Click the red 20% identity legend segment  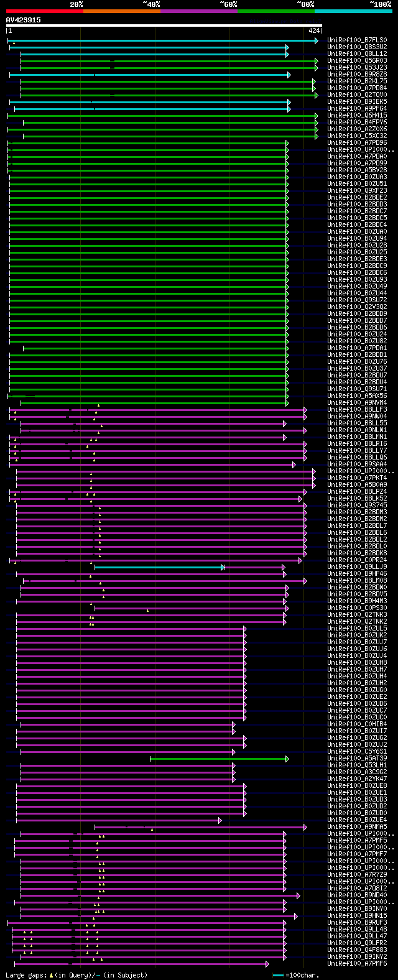click(x=44, y=11)
